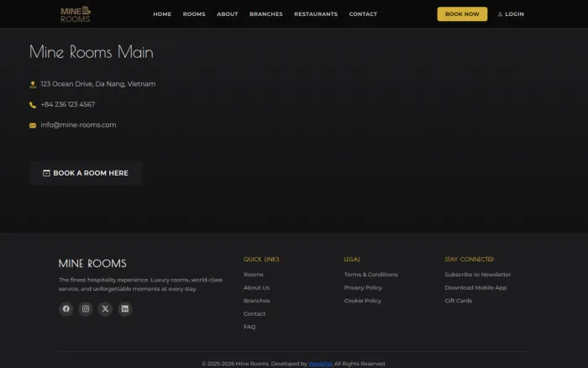The width and height of the screenshot is (588, 368).
Task: Click the phone icon next to the number
Action: pos(33,105)
